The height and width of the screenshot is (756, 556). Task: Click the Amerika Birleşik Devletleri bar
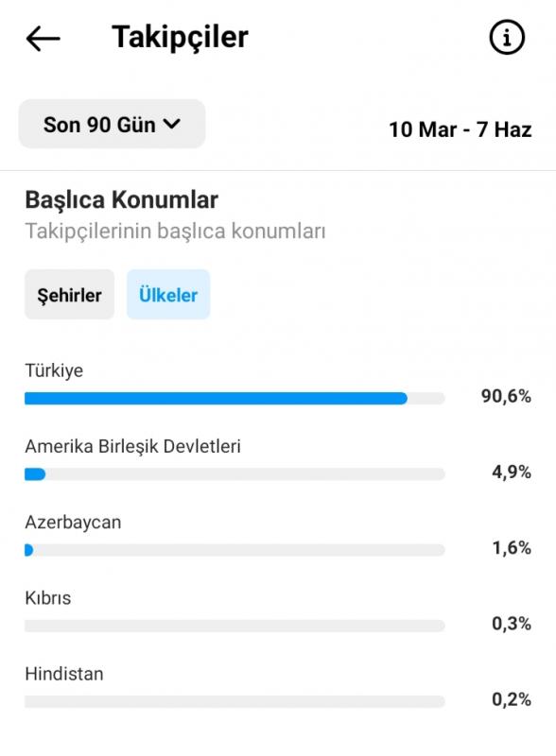point(235,474)
